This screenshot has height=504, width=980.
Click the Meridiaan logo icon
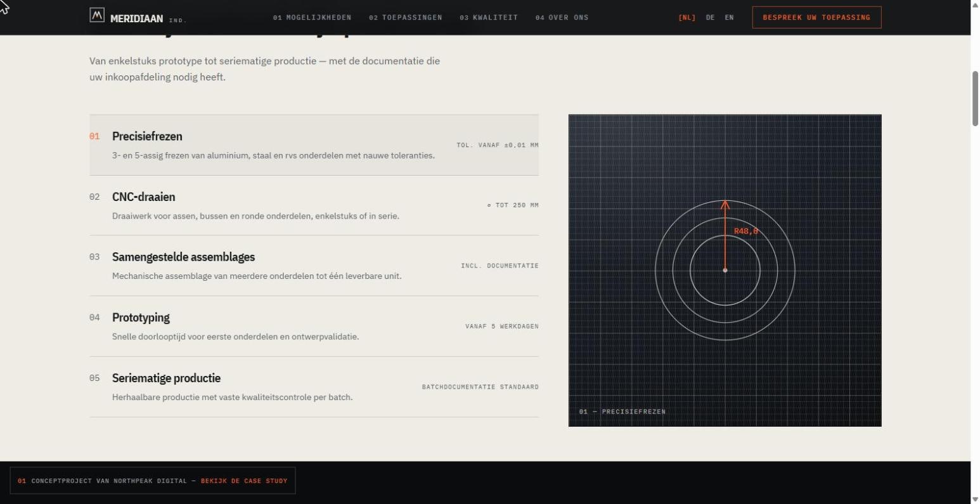pos(97,16)
